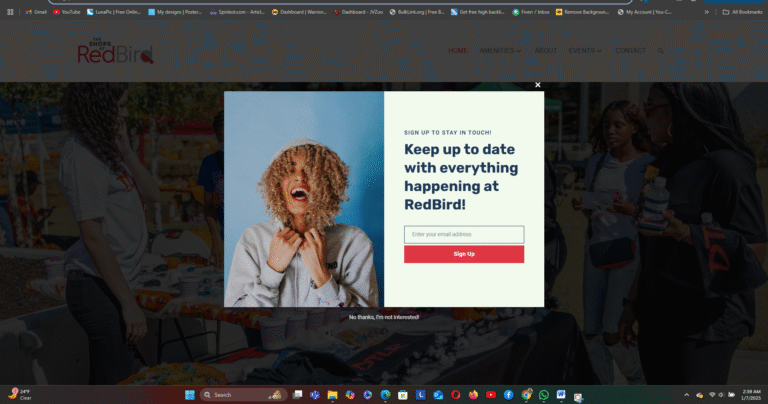Open the Remove Background bookmark
This screenshot has width=768, height=404.
582,12
